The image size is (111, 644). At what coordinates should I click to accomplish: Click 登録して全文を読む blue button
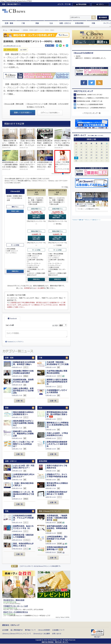pyautogui.click(x=23, y=113)
